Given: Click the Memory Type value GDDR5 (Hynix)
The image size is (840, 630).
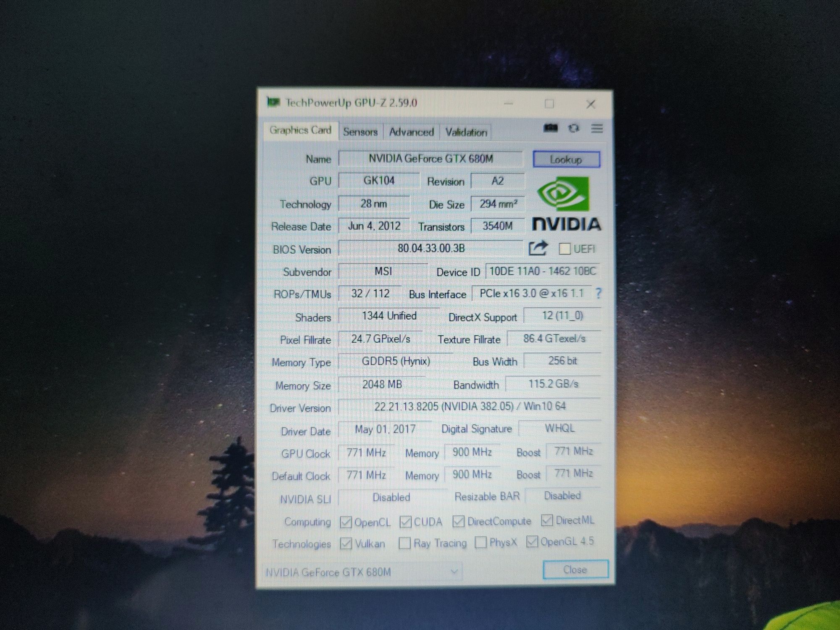Looking at the screenshot, I should (x=396, y=361).
